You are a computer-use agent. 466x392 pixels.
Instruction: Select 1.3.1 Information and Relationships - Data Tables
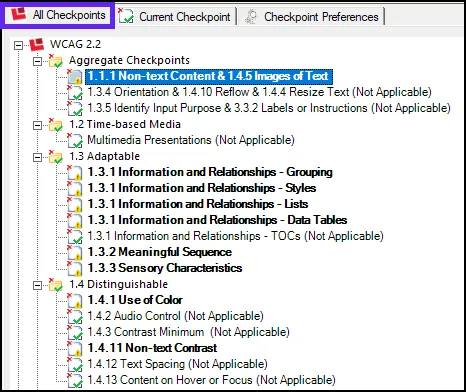pos(217,220)
